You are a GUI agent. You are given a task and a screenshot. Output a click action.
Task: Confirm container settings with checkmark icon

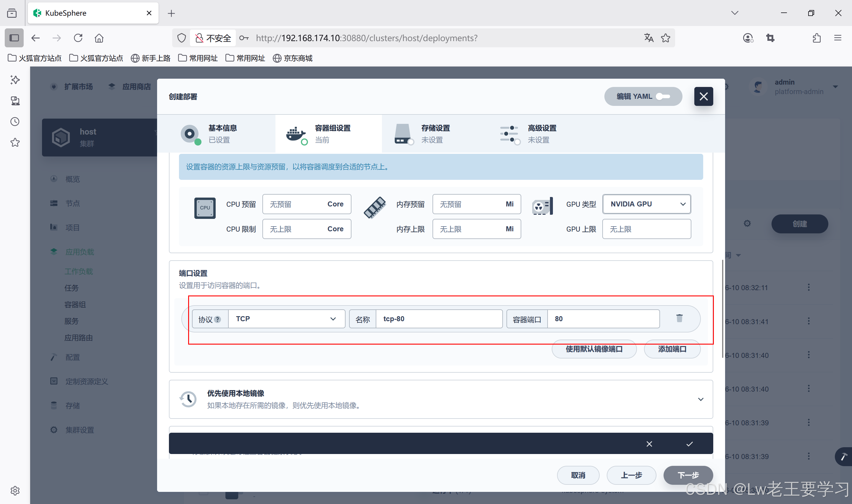point(689,444)
